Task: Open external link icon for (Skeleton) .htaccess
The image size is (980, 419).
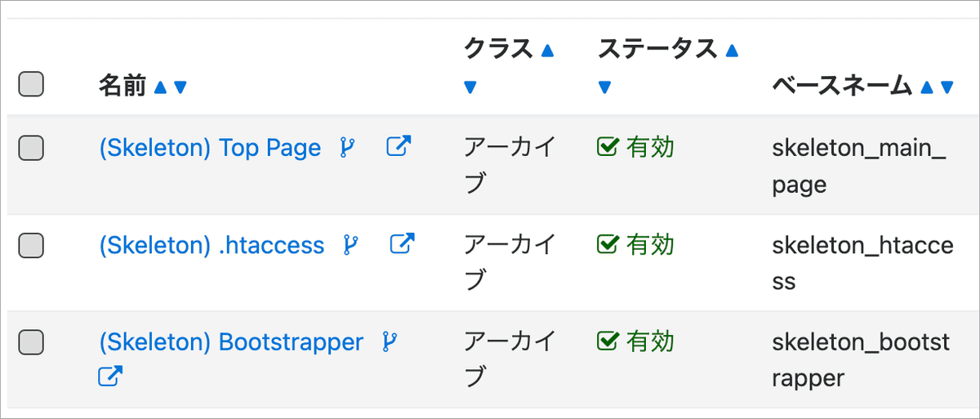Action: pyautogui.click(x=402, y=243)
